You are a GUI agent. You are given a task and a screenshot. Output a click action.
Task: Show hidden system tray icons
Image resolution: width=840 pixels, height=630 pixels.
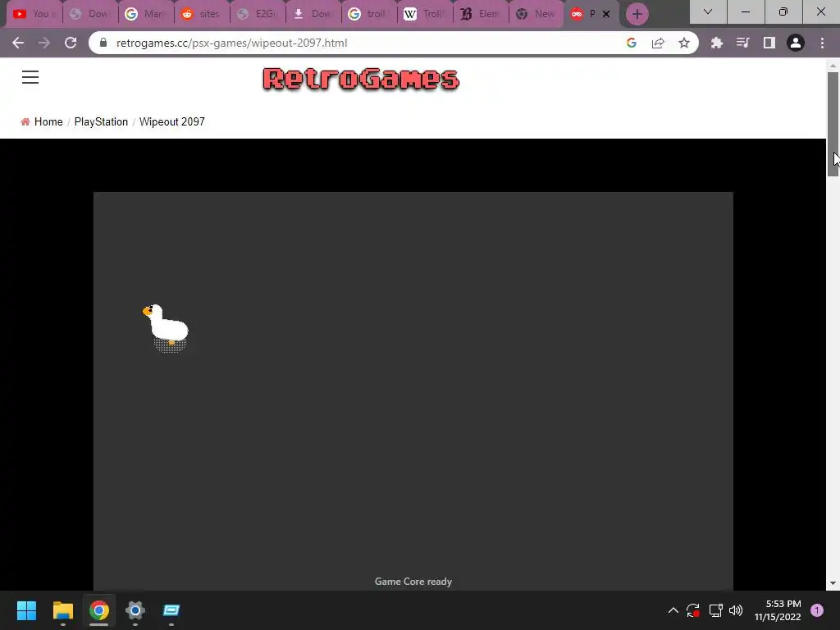673,610
